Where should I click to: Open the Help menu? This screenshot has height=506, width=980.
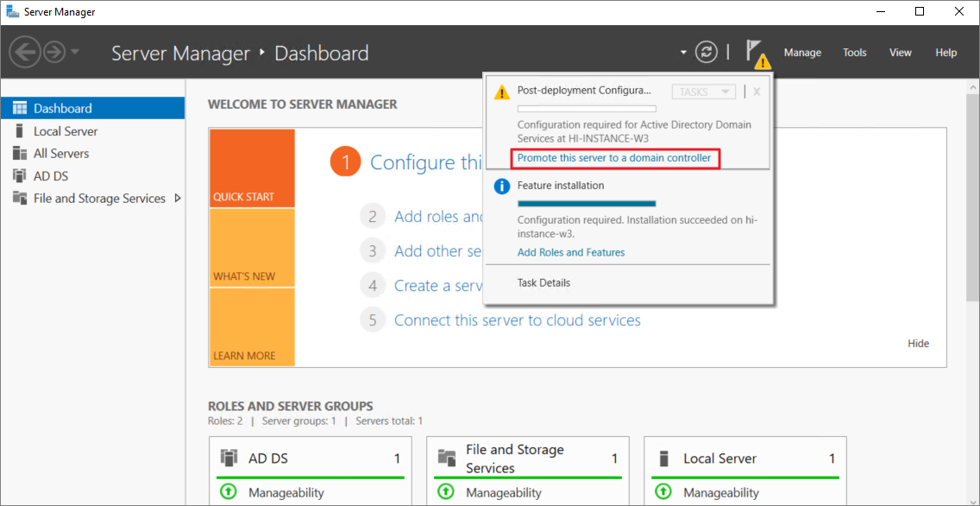tap(945, 53)
